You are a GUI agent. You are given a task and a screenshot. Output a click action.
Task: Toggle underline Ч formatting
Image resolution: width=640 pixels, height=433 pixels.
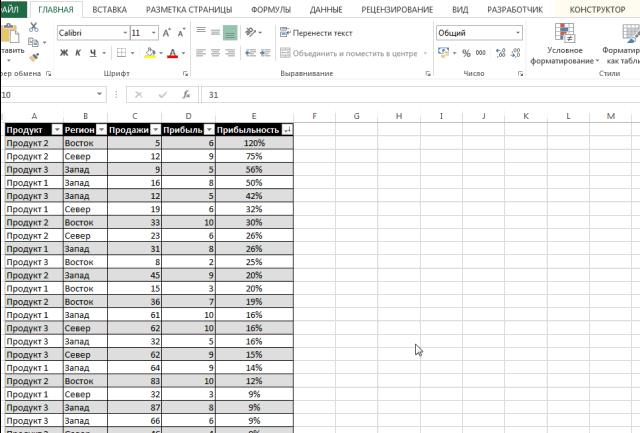pyautogui.click(x=93, y=53)
